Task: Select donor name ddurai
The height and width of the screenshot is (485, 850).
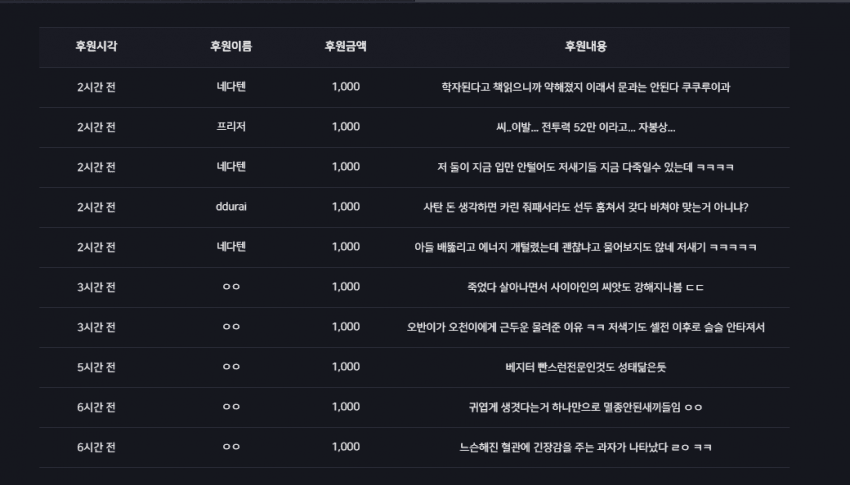Action: click(x=231, y=206)
